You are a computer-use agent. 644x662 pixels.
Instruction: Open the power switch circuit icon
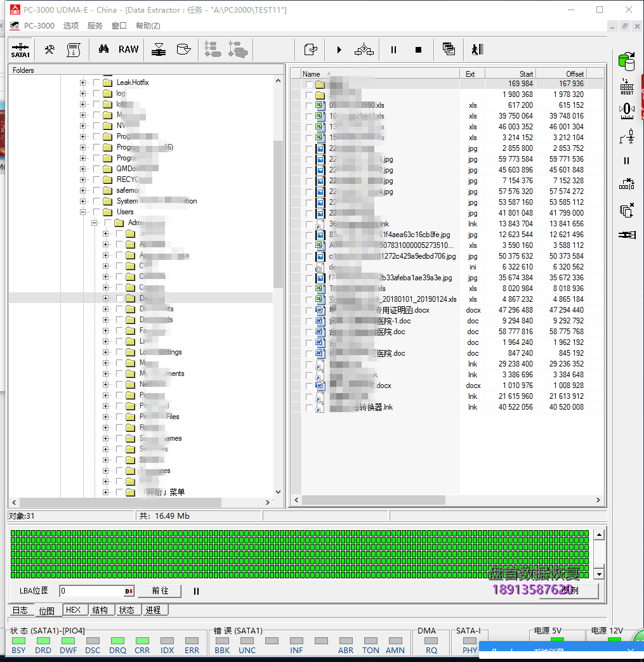[x=627, y=136]
